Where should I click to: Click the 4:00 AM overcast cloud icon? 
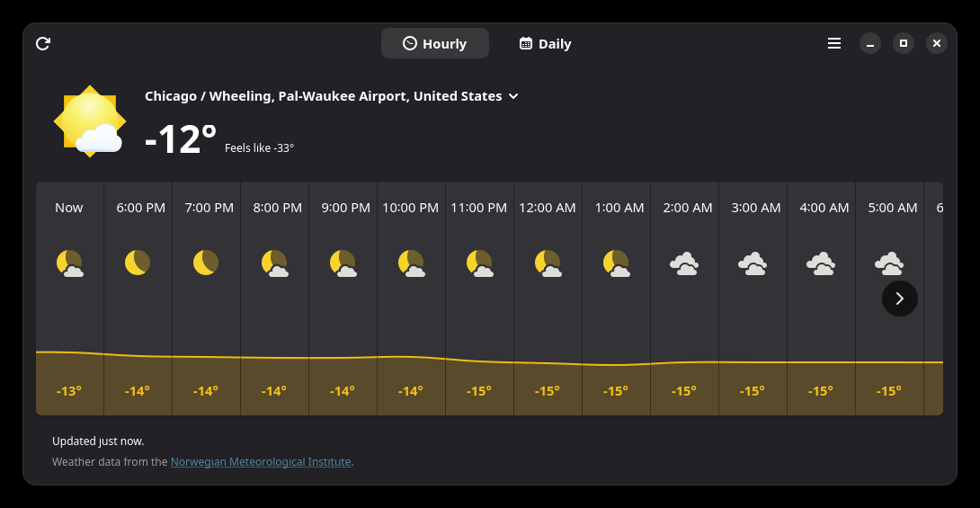pyautogui.click(x=821, y=263)
